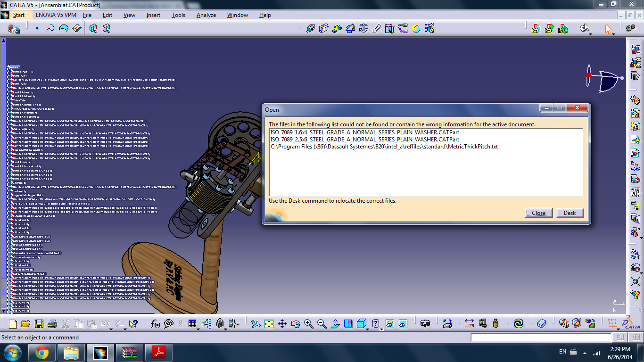Click the compass in the viewport
The image size is (644, 362).
coord(604,80)
